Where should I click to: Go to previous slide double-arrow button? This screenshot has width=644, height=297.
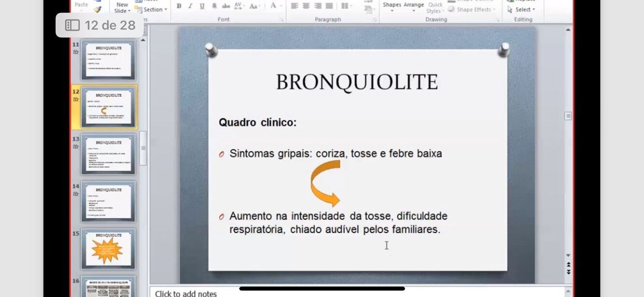coord(568,265)
